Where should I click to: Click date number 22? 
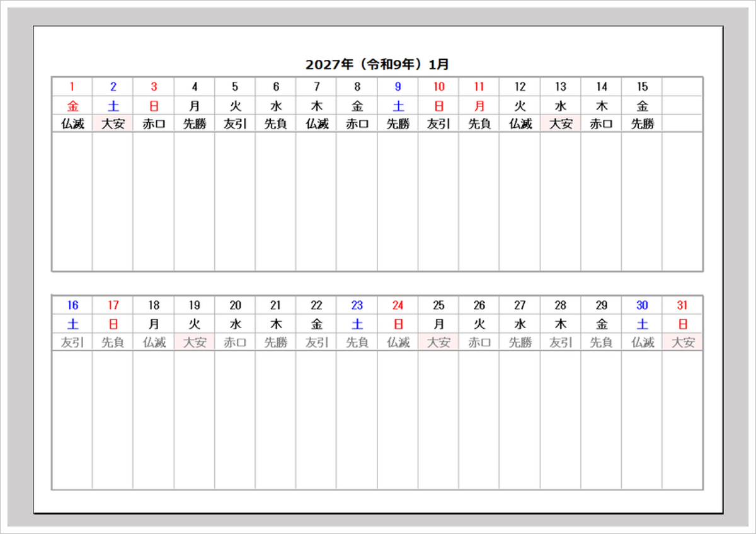[x=316, y=305]
